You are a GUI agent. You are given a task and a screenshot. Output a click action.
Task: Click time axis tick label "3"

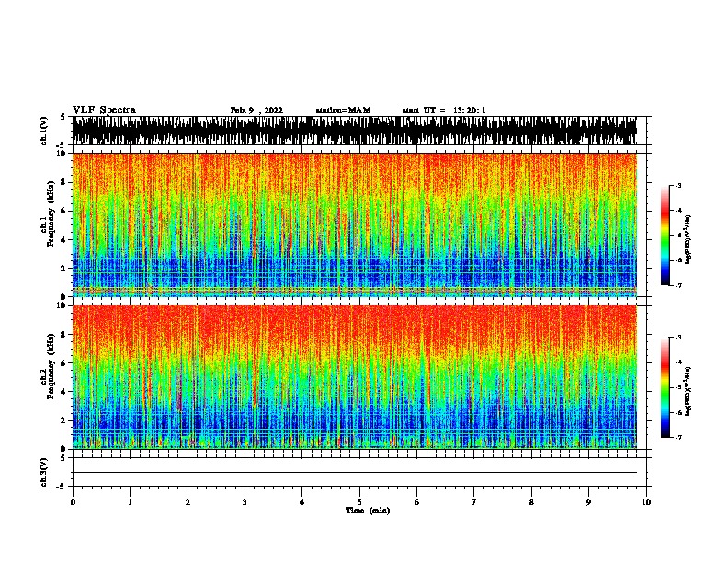(x=245, y=502)
